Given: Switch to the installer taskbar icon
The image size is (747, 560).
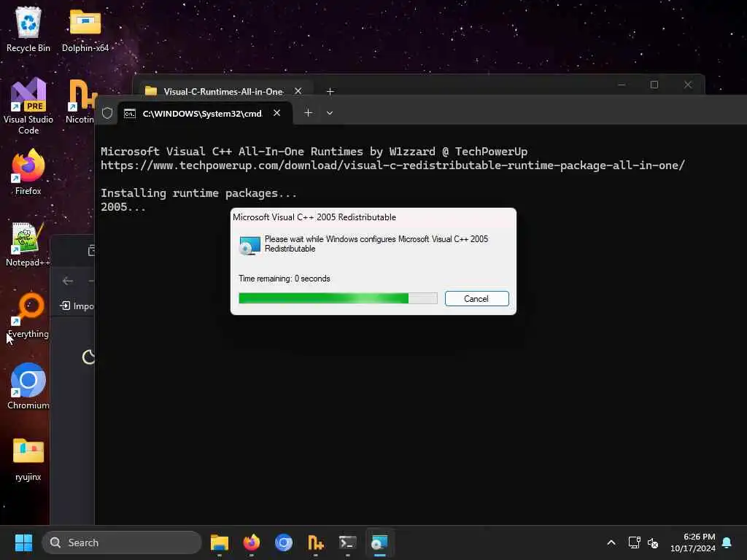Looking at the screenshot, I should 379,542.
